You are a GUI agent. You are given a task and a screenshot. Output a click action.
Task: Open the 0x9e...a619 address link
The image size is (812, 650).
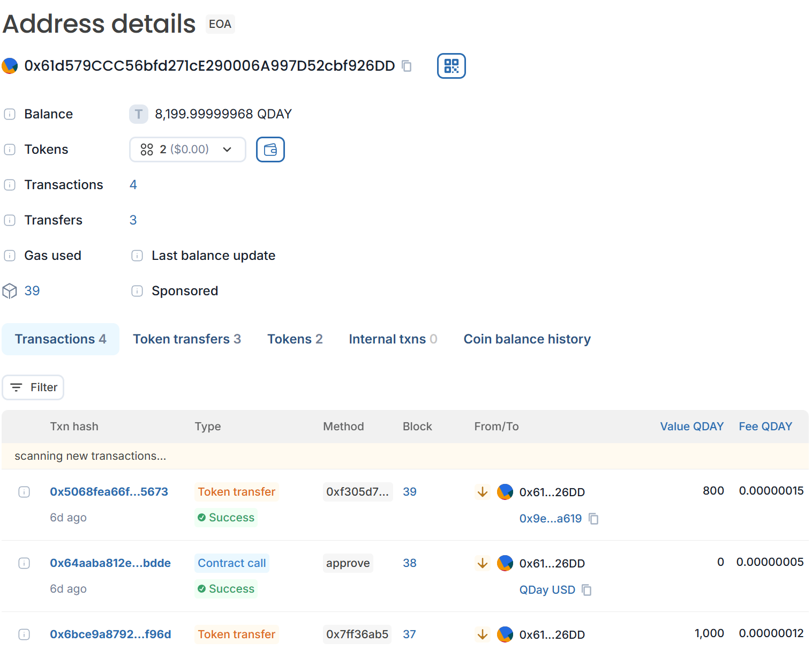point(551,519)
